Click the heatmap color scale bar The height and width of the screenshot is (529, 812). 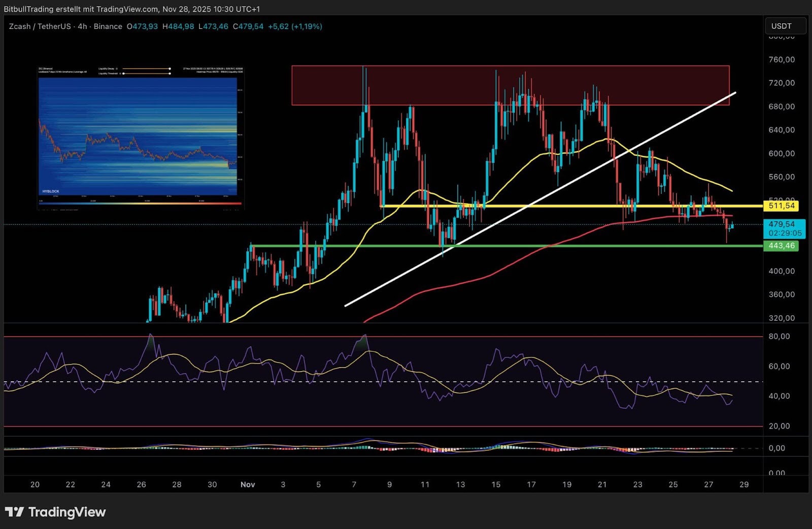[140, 204]
